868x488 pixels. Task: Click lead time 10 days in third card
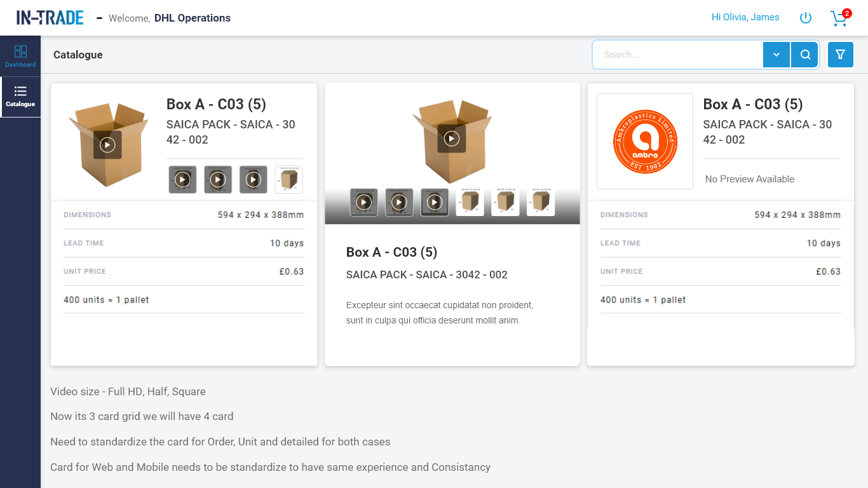pyautogui.click(x=824, y=243)
